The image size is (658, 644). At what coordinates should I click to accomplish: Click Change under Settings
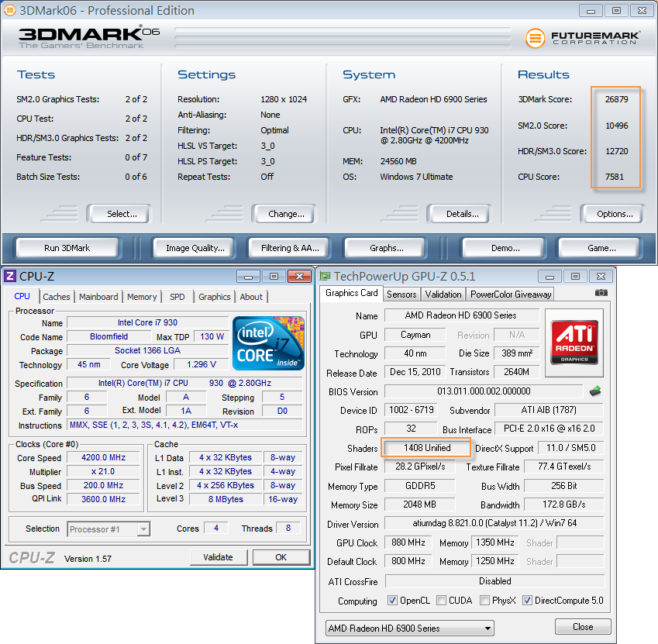286,214
